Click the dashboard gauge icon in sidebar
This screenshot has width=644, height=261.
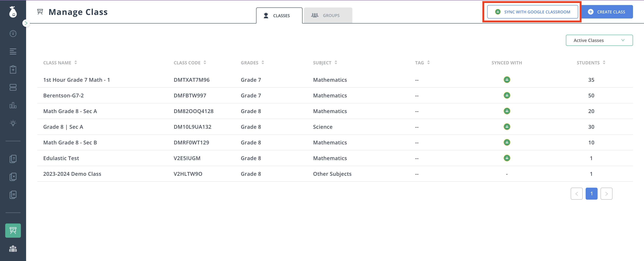click(x=13, y=34)
